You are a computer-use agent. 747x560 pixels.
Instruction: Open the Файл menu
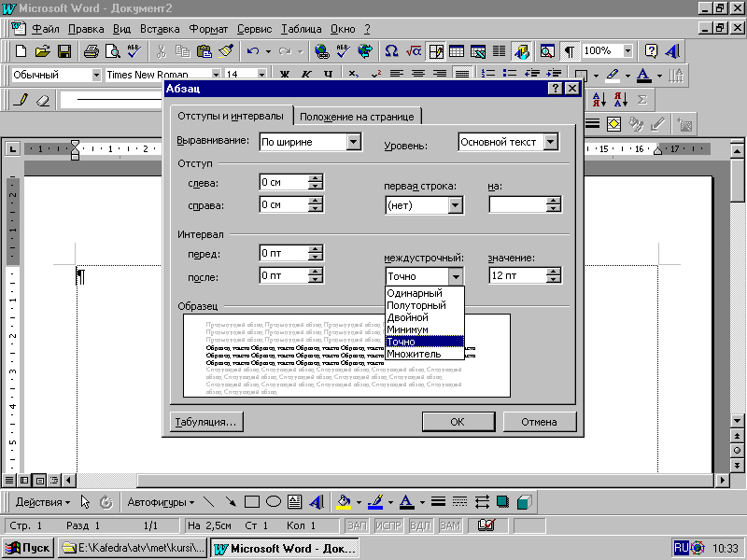point(46,29)
